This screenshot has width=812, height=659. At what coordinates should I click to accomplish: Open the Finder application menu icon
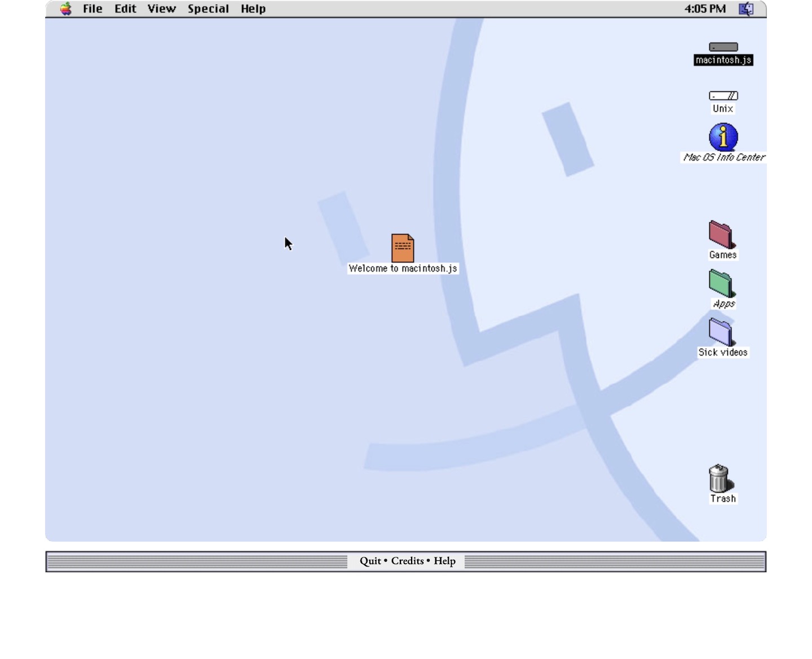click(746, 9)
